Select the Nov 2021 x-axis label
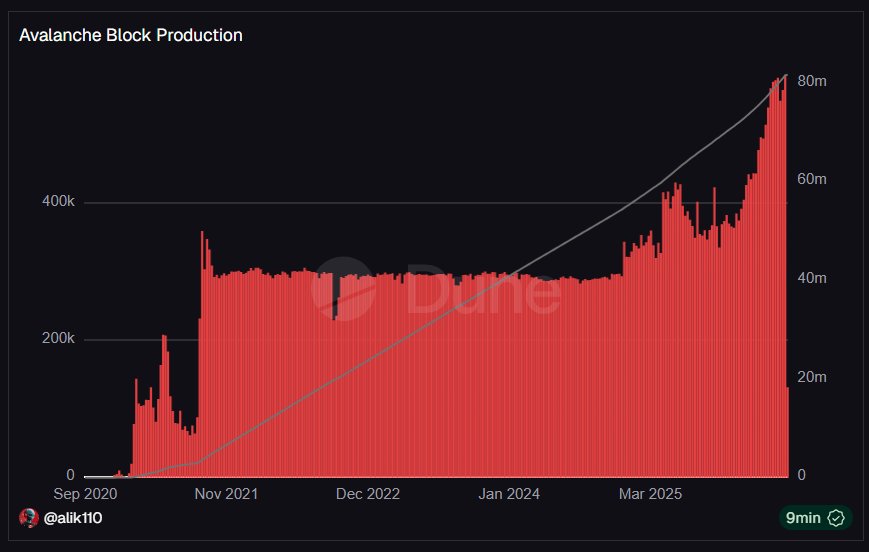 pyautogui.click(x=227, y=494)
